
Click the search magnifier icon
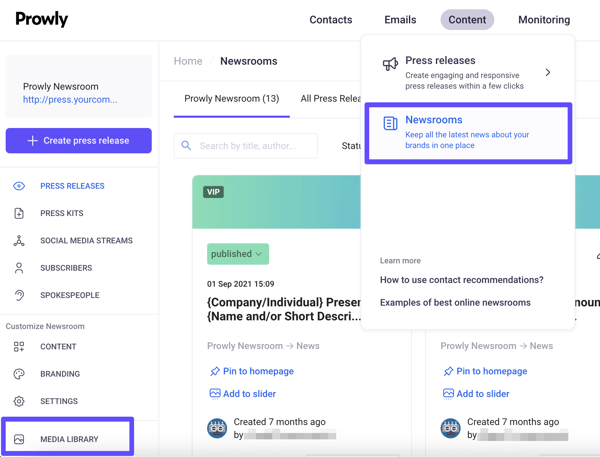186,145
